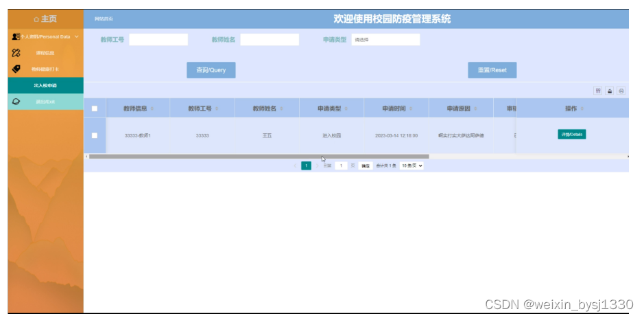This screenshot has width=644, height=318.
Task: Sort by 操作 column arrows
Action: point(582,109)
